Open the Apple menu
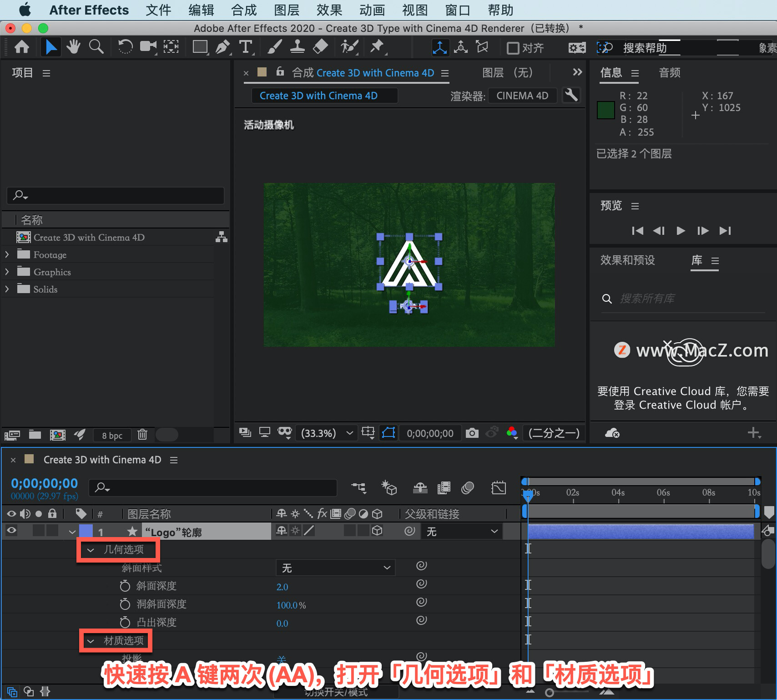The width and height of the screenshot is (777, 700). pyautogui.click(x=25, y=10)
